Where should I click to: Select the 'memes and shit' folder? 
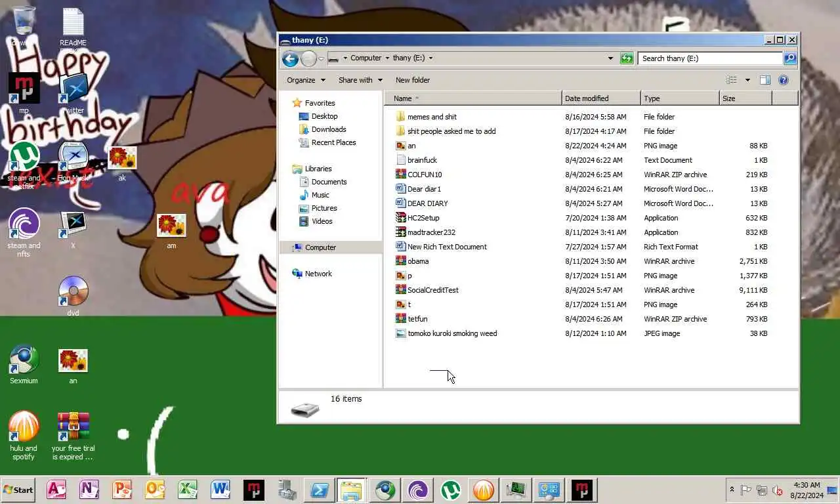coord(432,117)
